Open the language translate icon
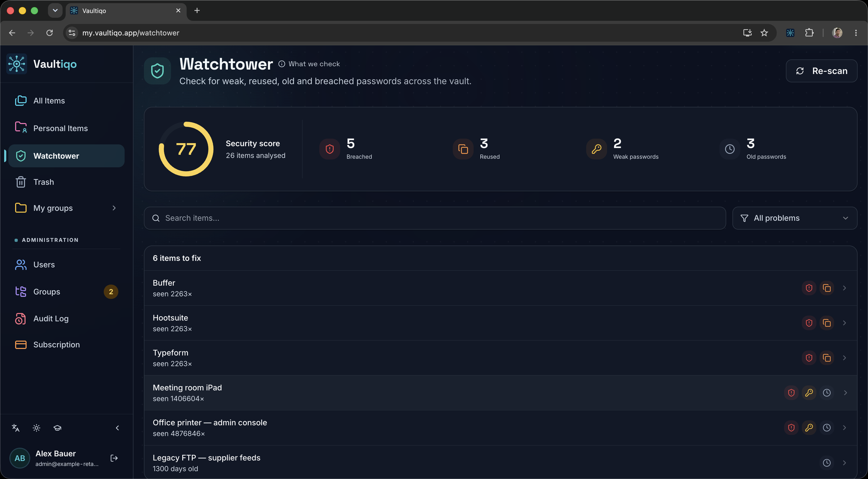The width and height of the screenshot is (868, 479). click(x=16, y=428)
